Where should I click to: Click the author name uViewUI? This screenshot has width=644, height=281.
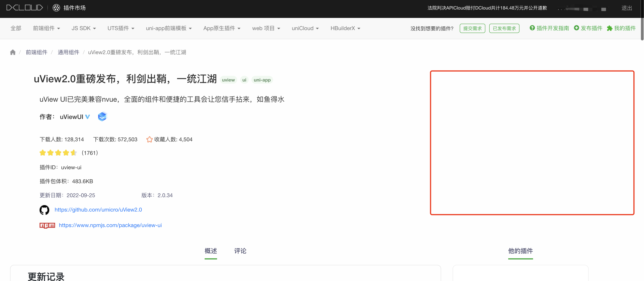pos(72,117)
